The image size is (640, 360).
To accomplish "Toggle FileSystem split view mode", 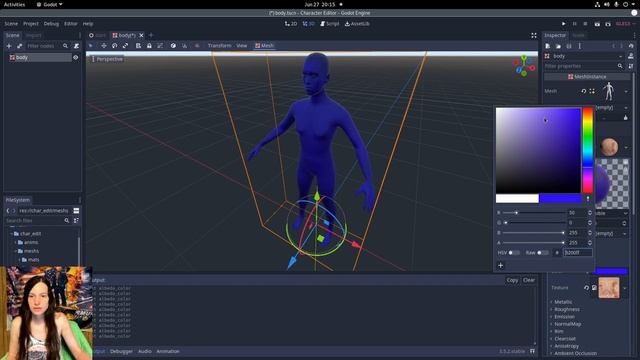I will (x=76, y=211).
